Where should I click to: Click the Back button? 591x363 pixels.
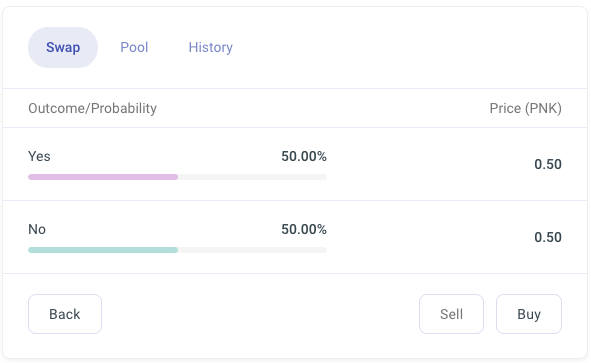tap(65, 314)
